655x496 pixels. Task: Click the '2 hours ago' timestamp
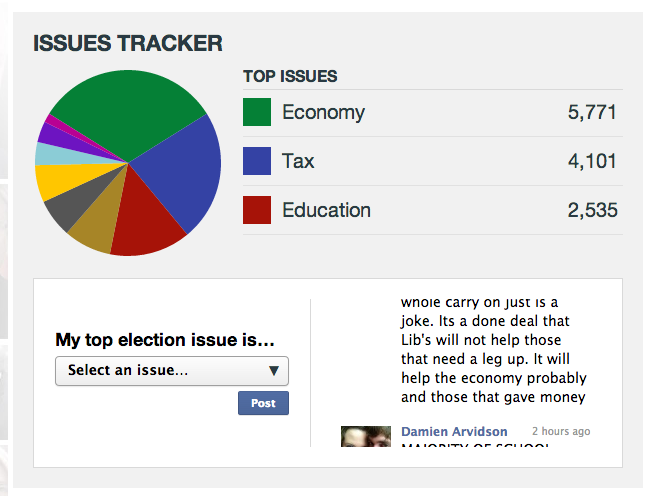pos(561,431)
